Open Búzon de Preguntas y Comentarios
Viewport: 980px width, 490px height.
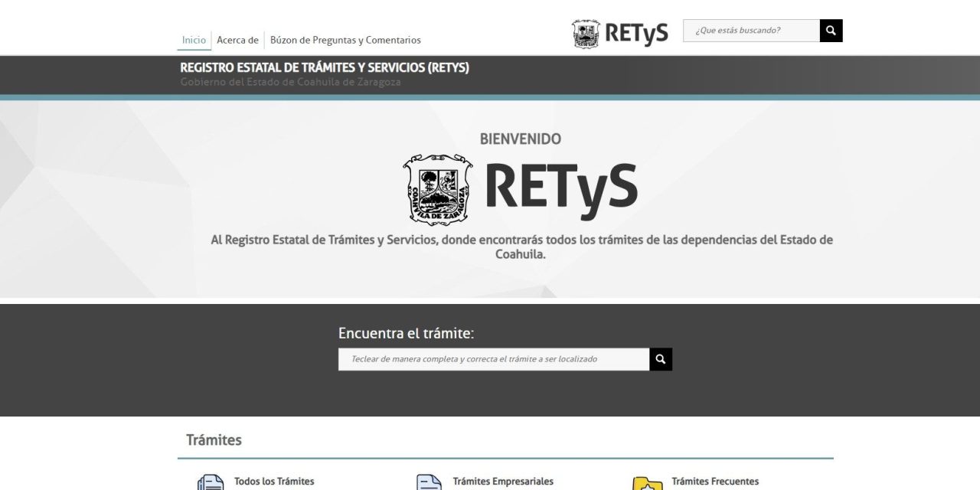(x=345, y=40)
